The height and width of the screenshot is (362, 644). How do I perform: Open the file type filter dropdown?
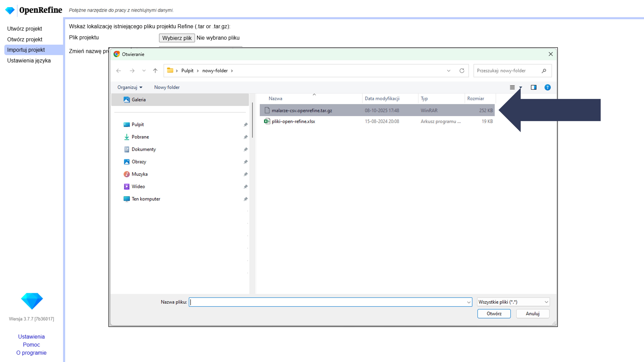pyautogui.click(x=513, y=302)
